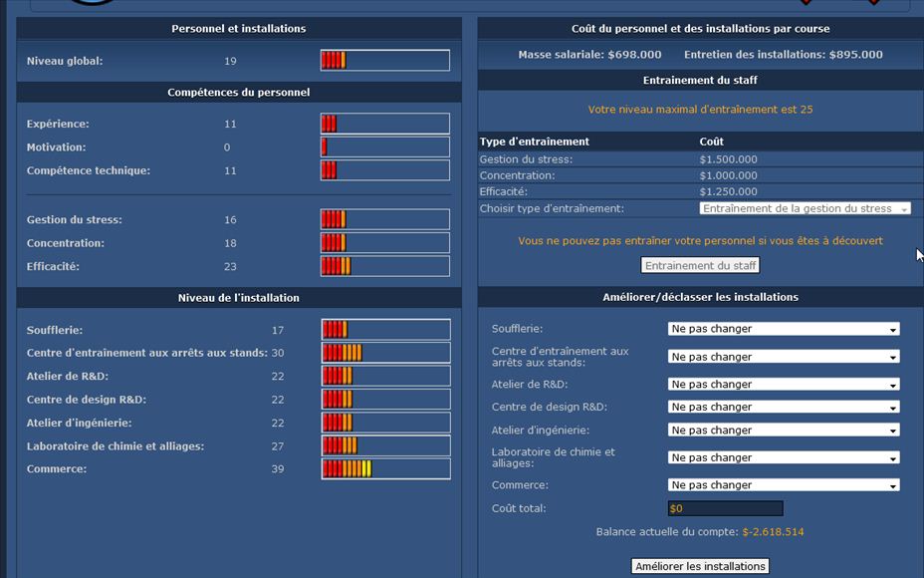
Task: Click the Laboratoire de chimie et alliages level bar
Action: tap(386, 445)
